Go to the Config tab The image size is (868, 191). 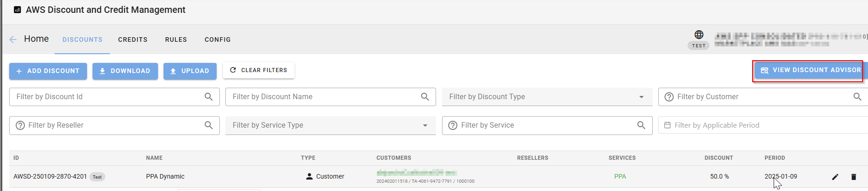point(218,39)
